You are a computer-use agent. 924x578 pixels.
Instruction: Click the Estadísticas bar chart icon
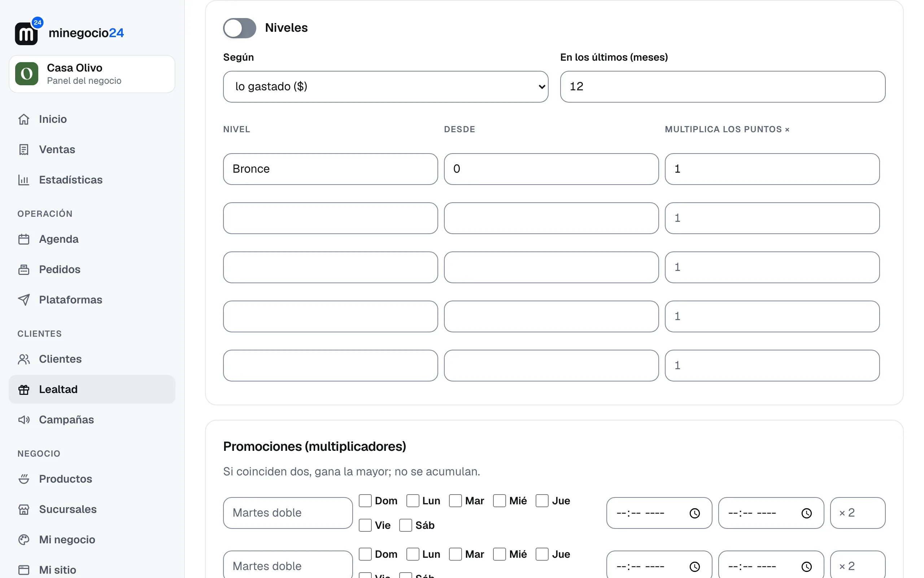[24, 180]
